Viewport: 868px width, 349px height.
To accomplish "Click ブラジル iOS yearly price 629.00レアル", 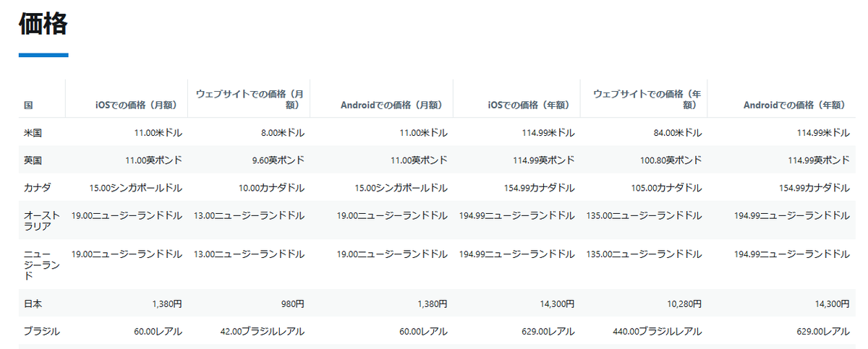I will (x=549, y=332).
